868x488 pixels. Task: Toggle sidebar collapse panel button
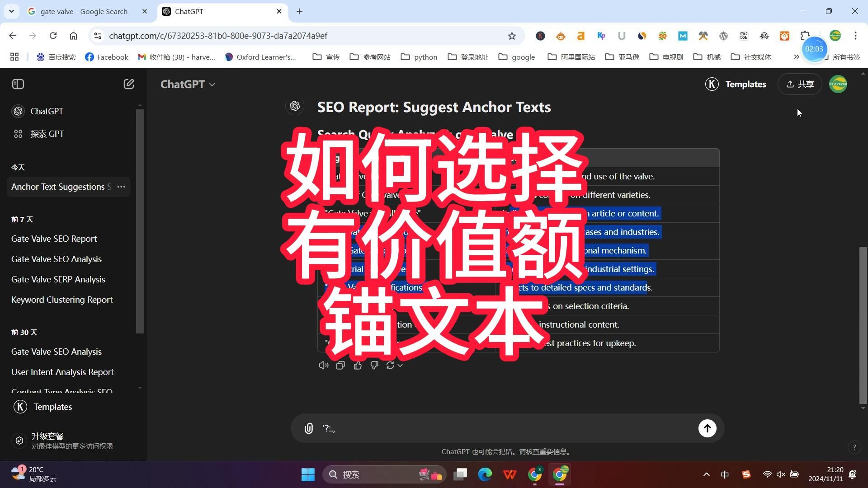coord(18,84)
